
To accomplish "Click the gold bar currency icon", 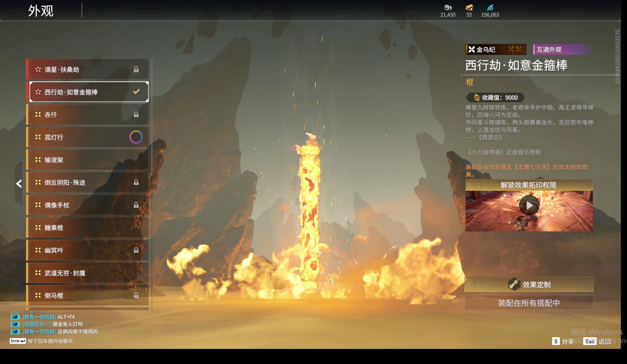I will coord(469,7).
